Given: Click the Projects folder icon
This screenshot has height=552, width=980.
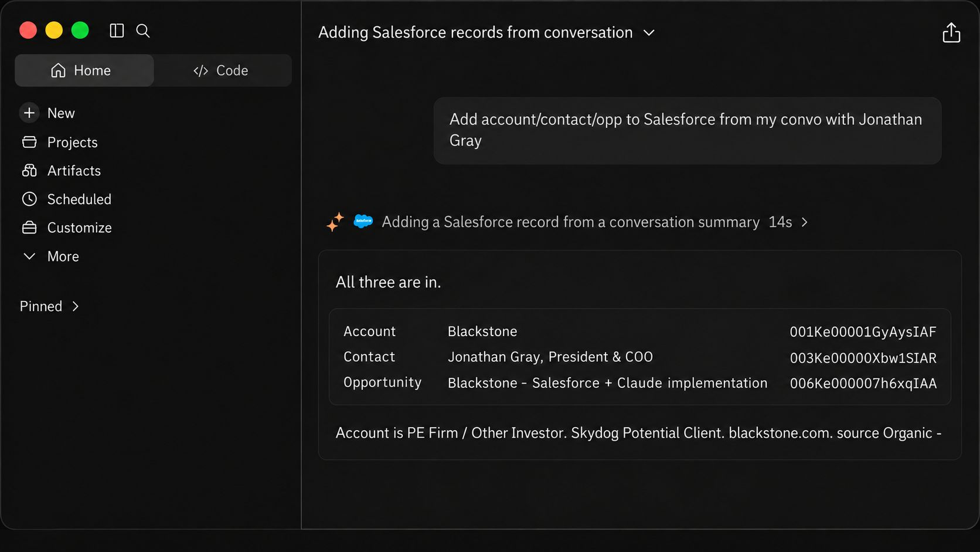Looking at the screenshot, I should click(29, 142).
